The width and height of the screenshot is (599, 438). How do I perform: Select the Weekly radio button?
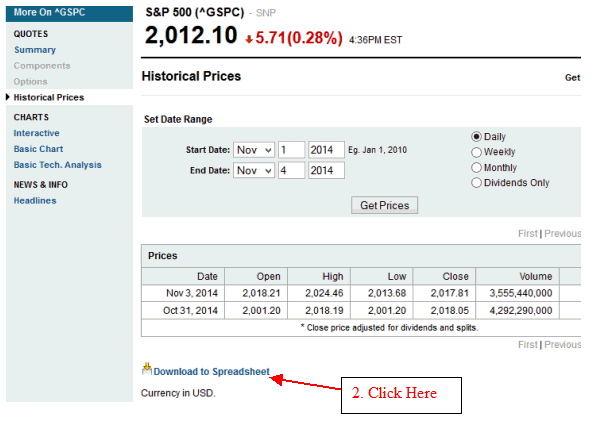pos(476,152)
